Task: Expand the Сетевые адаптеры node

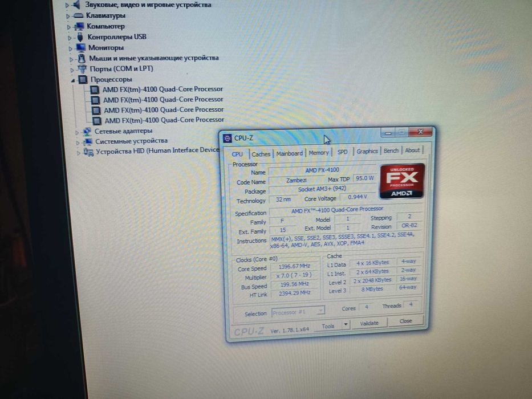Action: point(78,132)
